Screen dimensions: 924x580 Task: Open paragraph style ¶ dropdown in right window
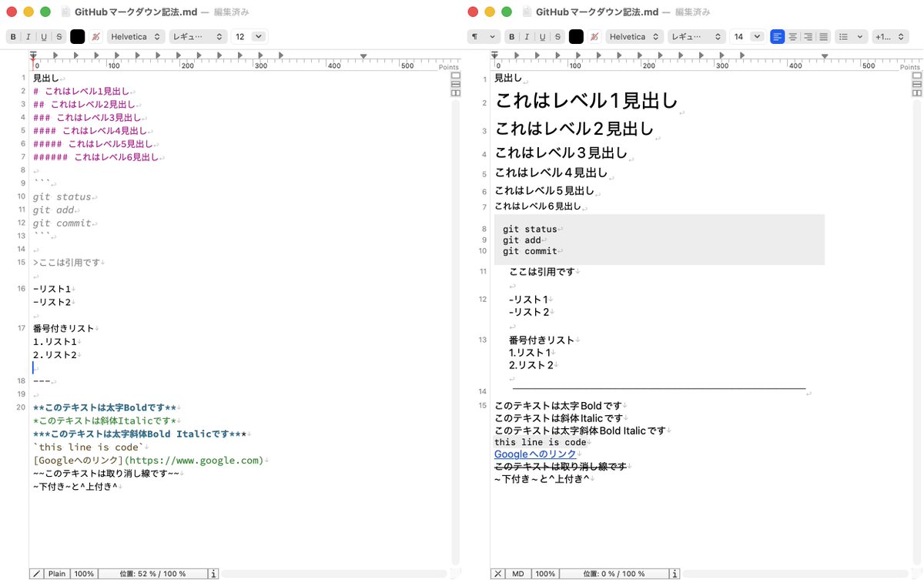[x=484, y=36]
